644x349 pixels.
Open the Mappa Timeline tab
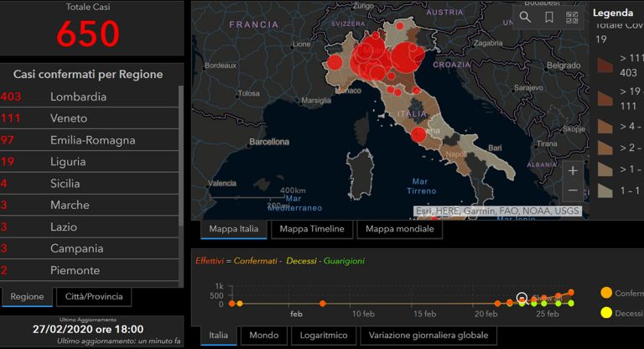(x=312, y=229)
